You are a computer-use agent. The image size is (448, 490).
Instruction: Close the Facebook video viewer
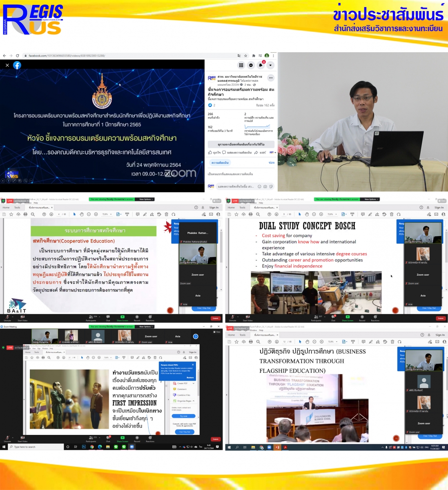pyautogui.click(x=7, y=65)
